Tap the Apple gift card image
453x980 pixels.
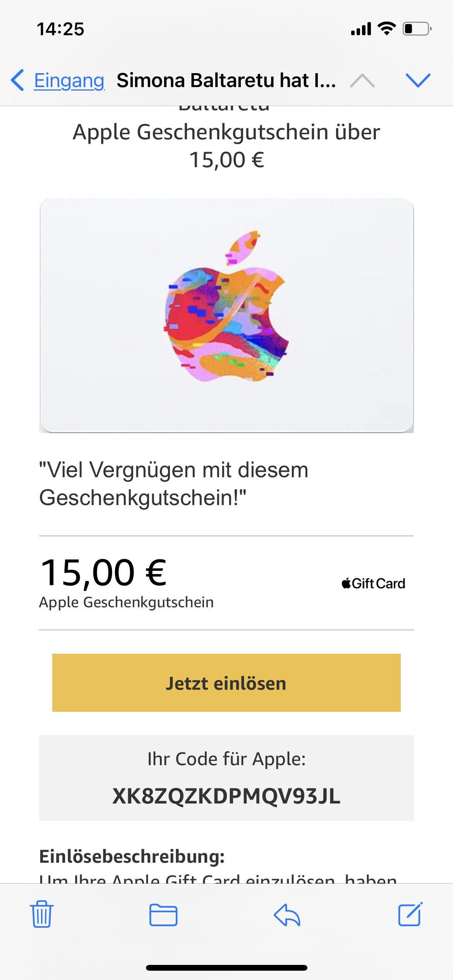pyautogui.click(x=226, y=315)
